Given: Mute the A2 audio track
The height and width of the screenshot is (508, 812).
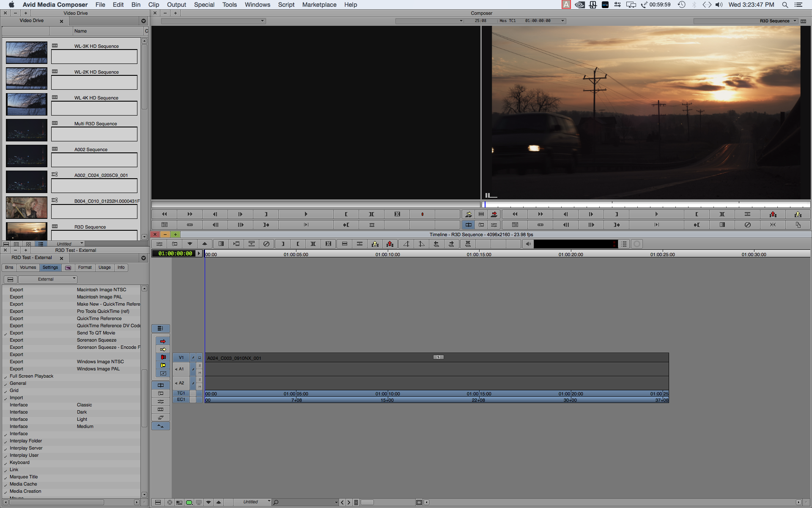Looking at the screenshot, I should tap(200, 387).
